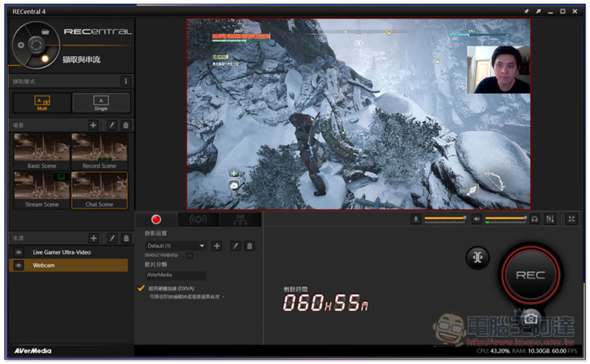Image resolution: width=590 pixels, height=364 pixels.
Task: Open the settings gear in the circular dial
Action: click(x=21, y=45)
